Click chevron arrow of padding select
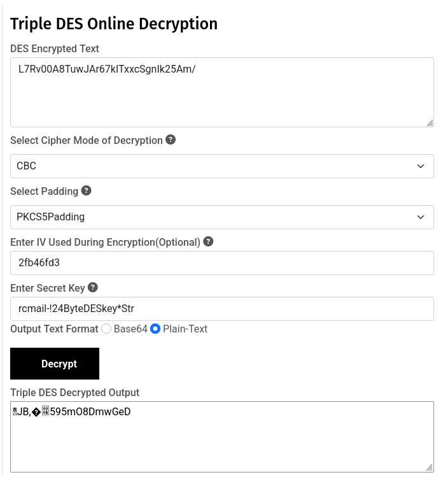The image size is (448, 491). click(421, 217)
